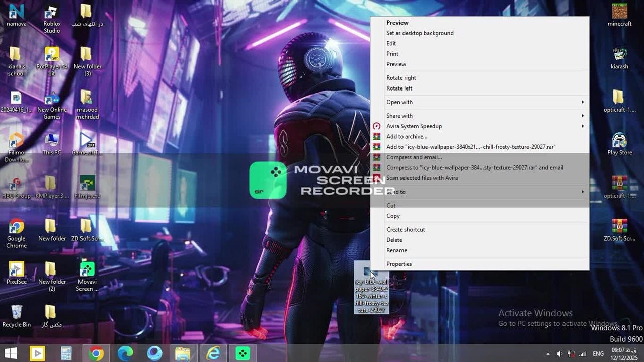Click the Movavi Screen Recorder taskbar icon

243,353
